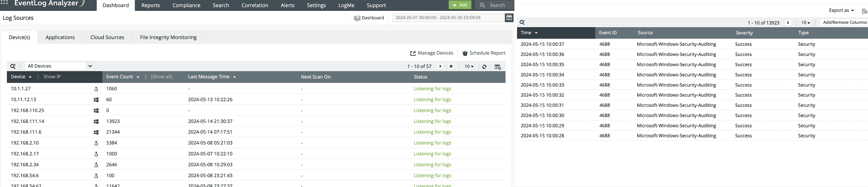This screenshot has width=868, height=187.
Task: Click the date range input field
Action: pos(448,17)
